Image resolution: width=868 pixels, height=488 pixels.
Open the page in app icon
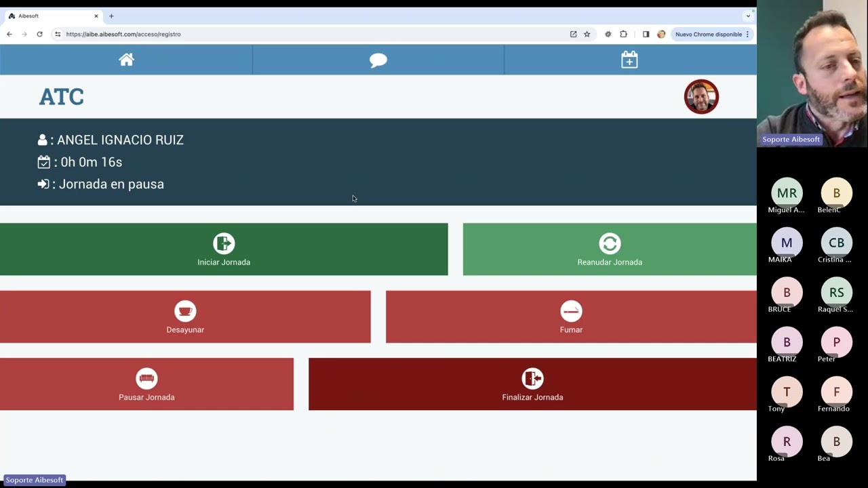pos(573,34)
